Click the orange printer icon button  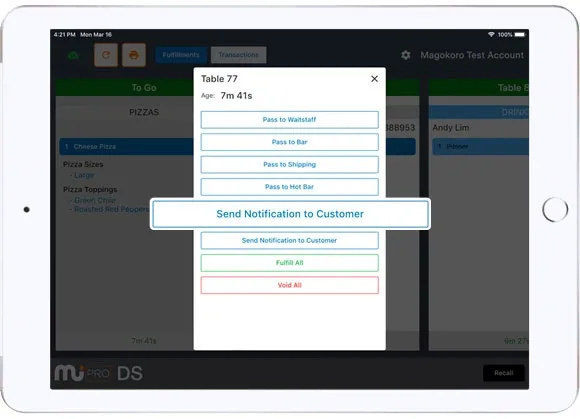[x=134, y=55]
